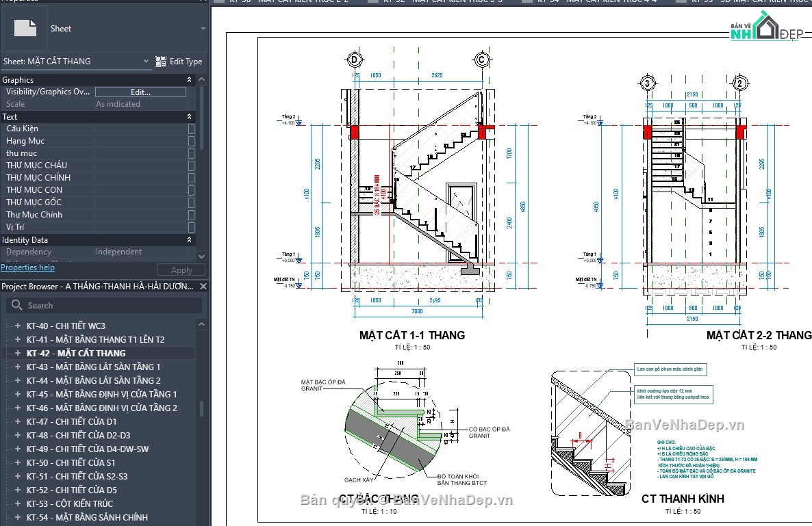The width and height of the screenshot is (812, 526).
Task: Select KT-45 - MẶT BẰNG ĐỊNH VỊ CỬA TẦNG 1
Action: [x=101, y=394]
